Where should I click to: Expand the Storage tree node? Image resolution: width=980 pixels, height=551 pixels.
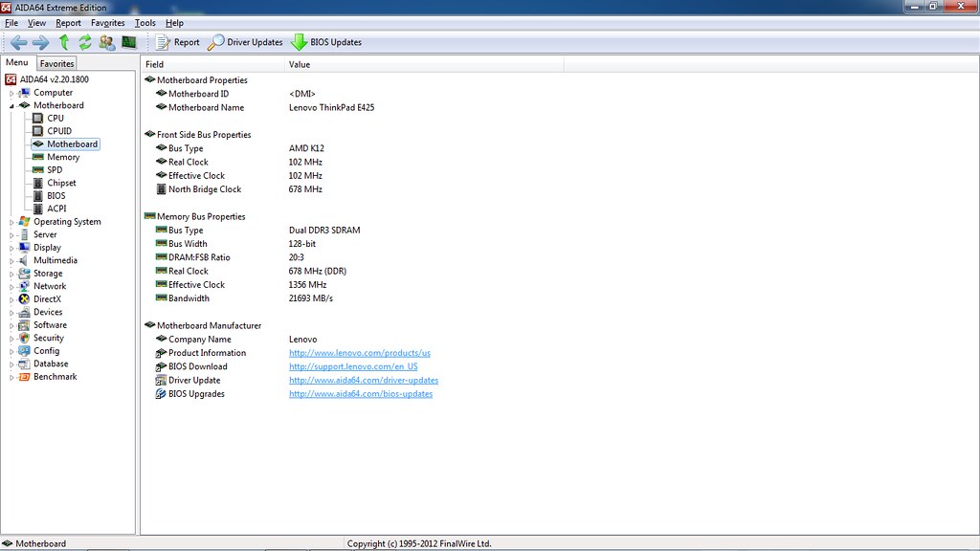point(11,275)
